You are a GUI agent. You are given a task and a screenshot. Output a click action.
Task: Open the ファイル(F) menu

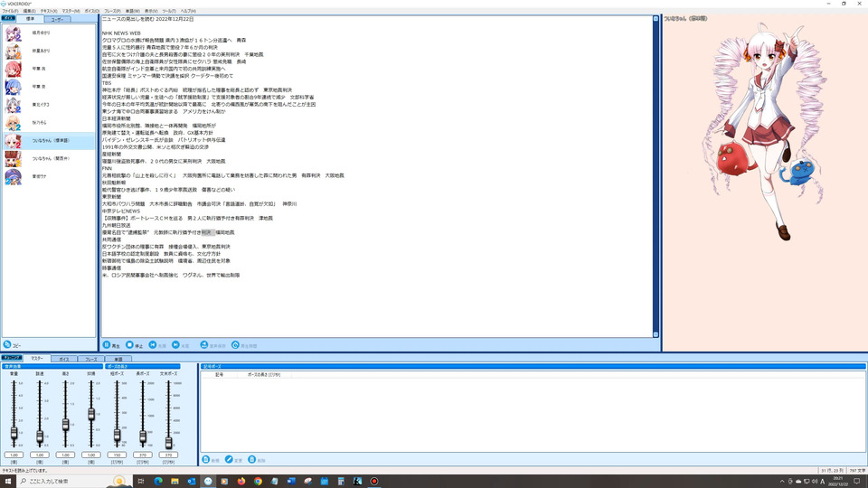pos(10,11)
